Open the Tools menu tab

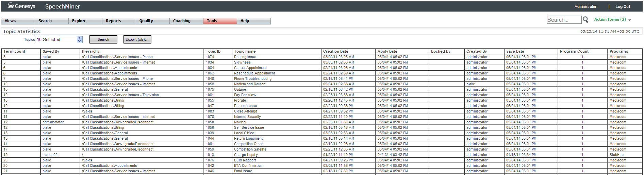[x=220, y=21]
